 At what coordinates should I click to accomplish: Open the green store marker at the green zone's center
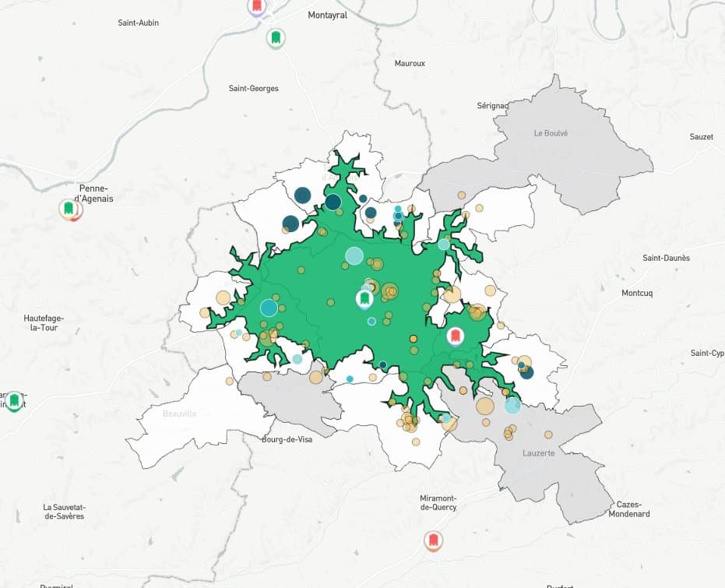coord(364,299)
